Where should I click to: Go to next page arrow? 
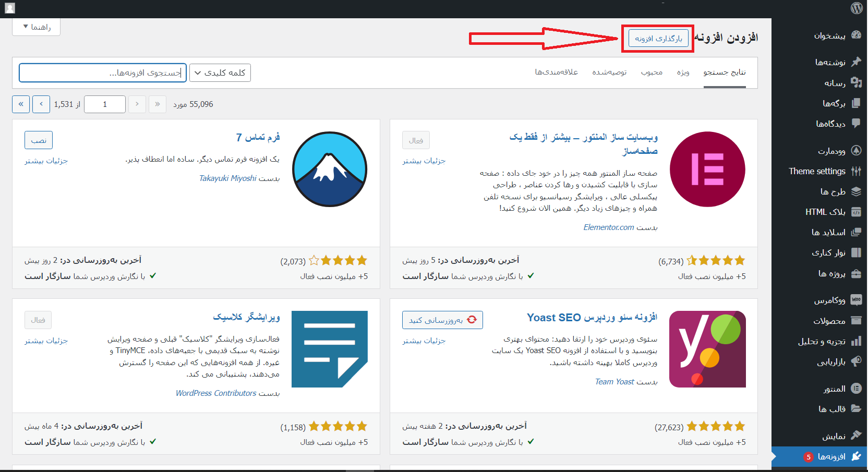click(41, 104)
